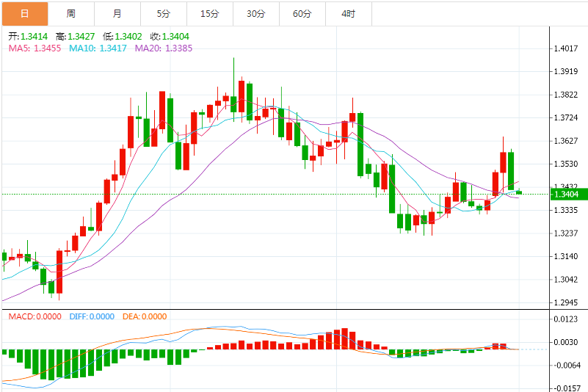Click the 1.3627 price axis label

click(x=566, y=141)
